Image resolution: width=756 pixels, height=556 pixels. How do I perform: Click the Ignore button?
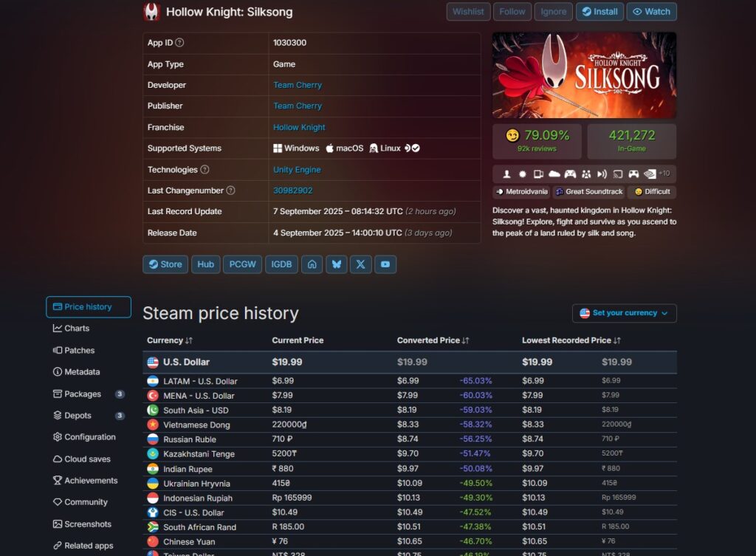[x=554, y=12]
